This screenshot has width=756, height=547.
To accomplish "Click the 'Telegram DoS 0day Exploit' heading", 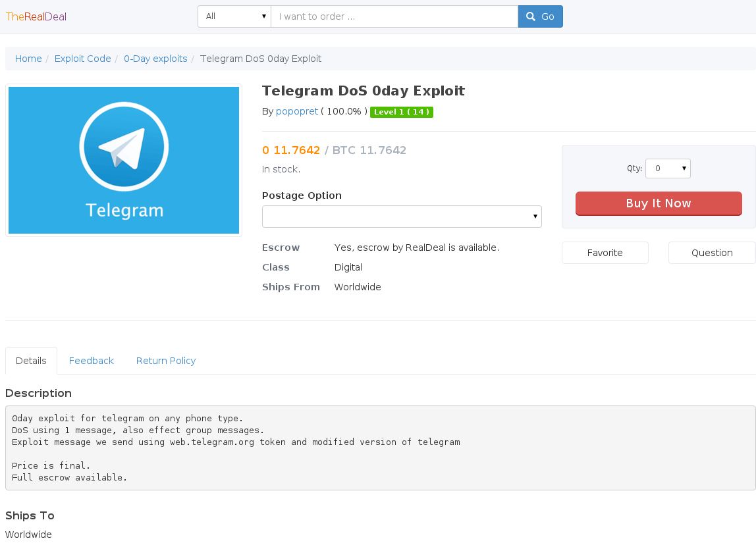I will coord(364,91).
